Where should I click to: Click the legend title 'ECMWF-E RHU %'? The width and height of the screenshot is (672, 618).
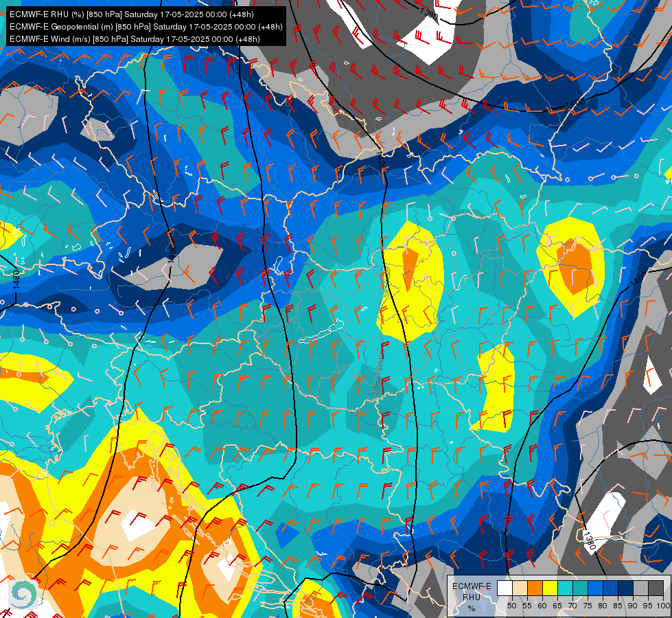(x=472, y=597)
